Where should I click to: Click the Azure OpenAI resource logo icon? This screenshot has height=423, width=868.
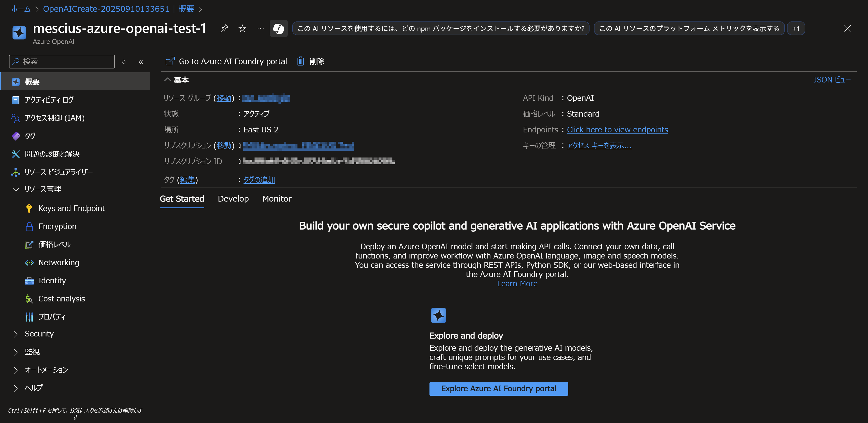(x=19, y=33)
